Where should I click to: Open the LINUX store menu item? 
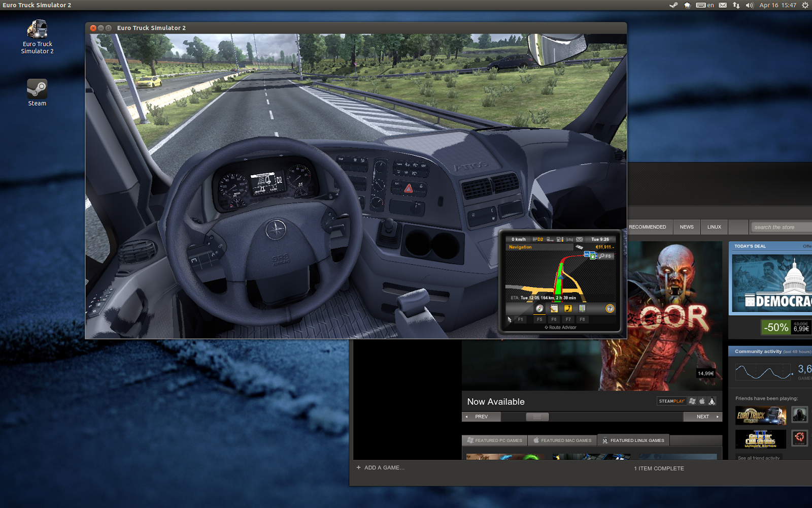click(714, 227)
